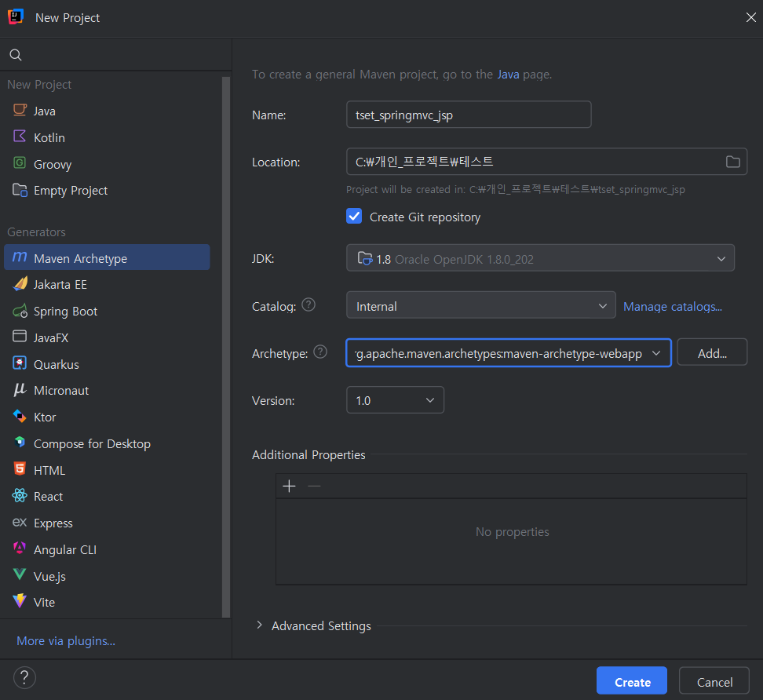
Task: Click the Ktor diamond icon
Action: [x=20, y=417]
